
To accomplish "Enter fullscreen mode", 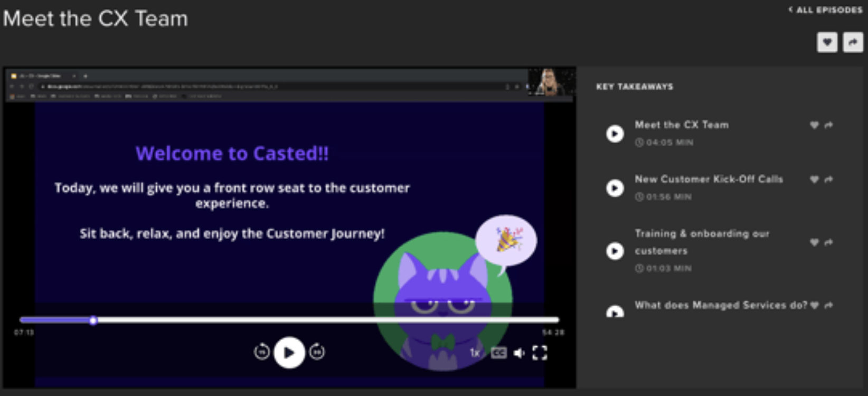I will pos(540,353).
